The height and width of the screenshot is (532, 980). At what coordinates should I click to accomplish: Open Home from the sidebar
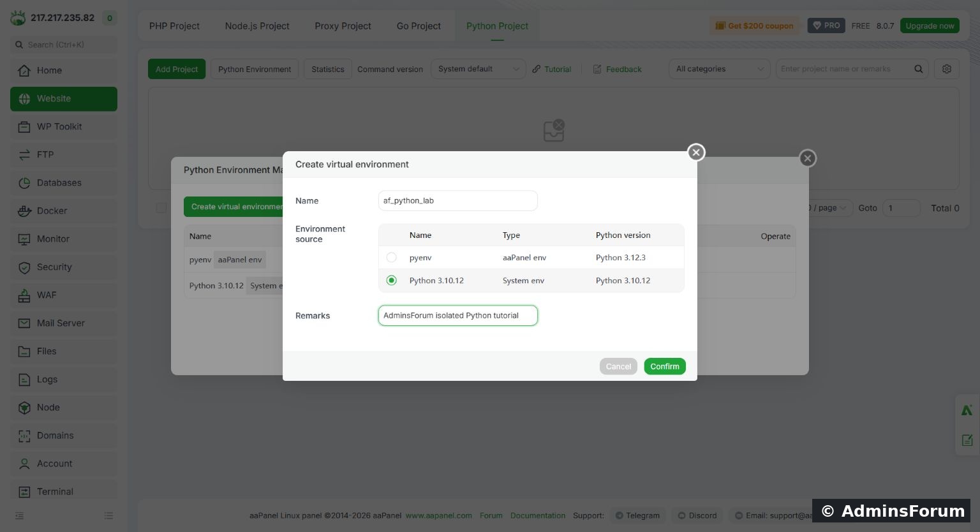click(64, 70)
